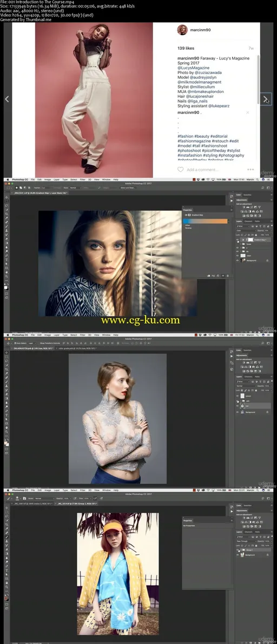Viewport: 277px width, 644px height.
Task: Open Color blend mode dropdown in blinds-portrait window
Action: coord(246,230)
